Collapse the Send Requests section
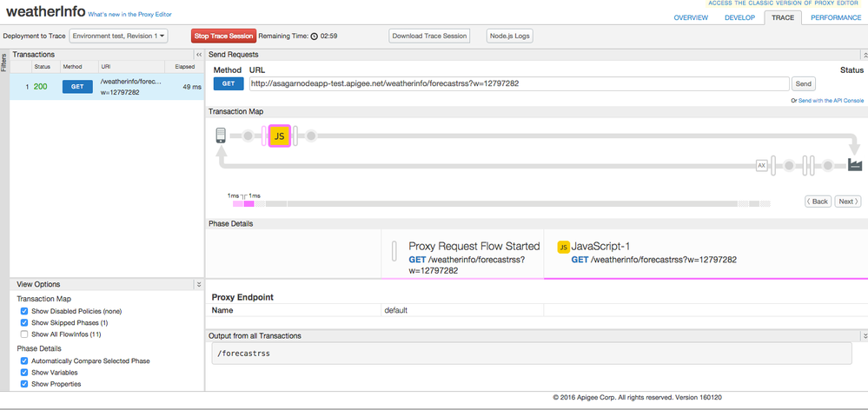The width and height of the screenshot is (868, 410). 865,55
